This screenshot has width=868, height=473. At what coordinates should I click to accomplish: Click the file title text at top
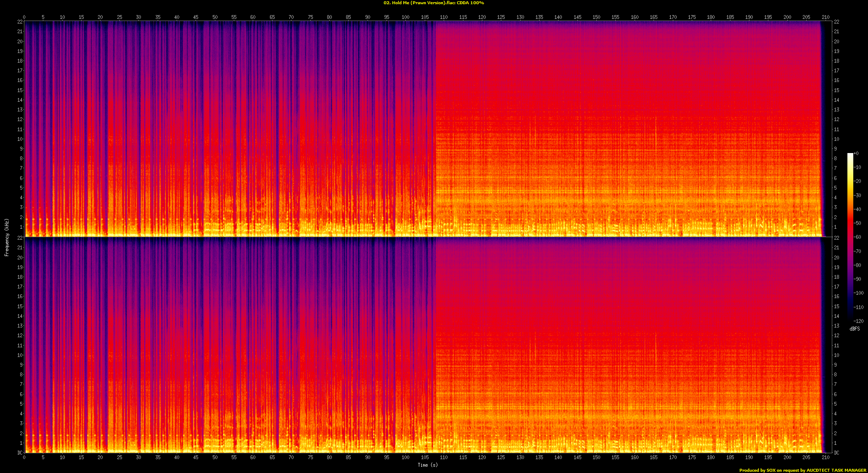pos(434,3)
